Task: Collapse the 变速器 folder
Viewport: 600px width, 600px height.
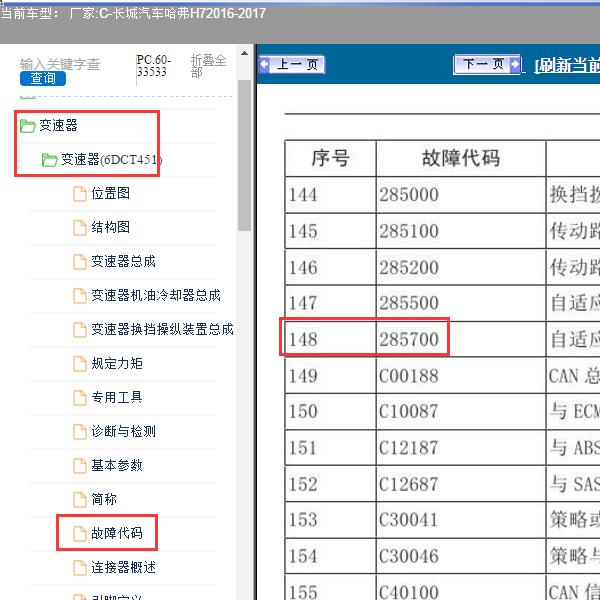Action: coord(58,125)
